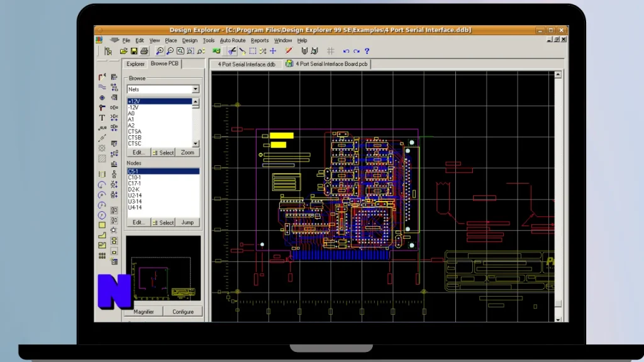The image size is (644, 362).
Task: Switch to the Browse PCB tab
Action: (x=164, y=63)
